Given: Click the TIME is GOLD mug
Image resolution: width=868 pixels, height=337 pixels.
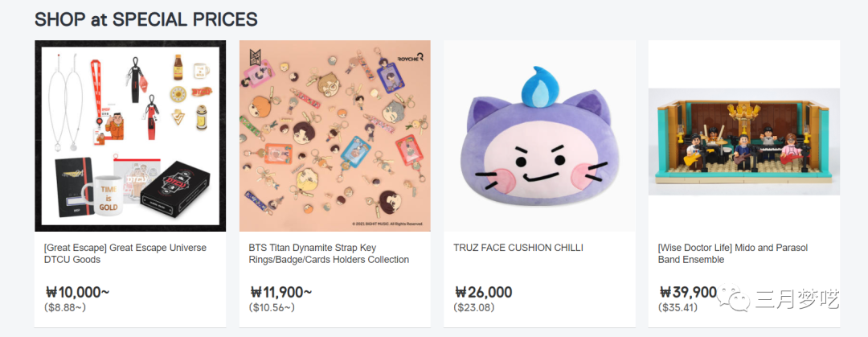Looking at the screenshot, I should point(107,197).
